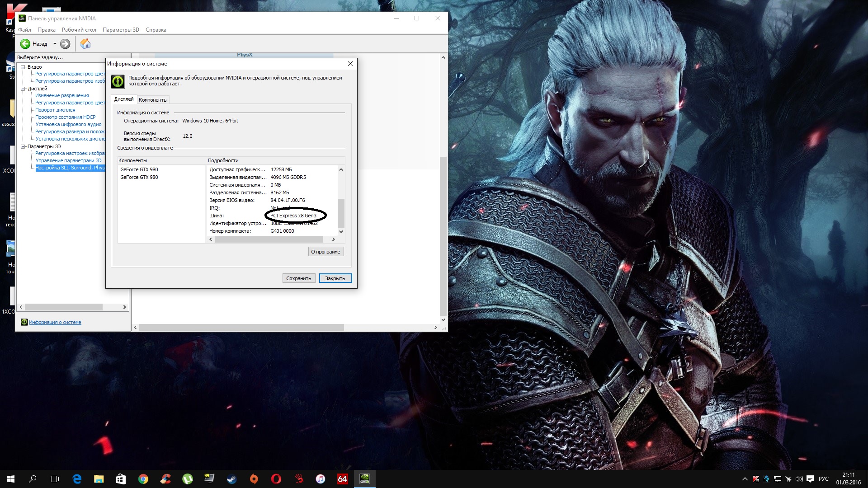This screenshot has height=488, width=868.
Task: Open Opera browser from the taskbar
Action: tap(276, 479)
